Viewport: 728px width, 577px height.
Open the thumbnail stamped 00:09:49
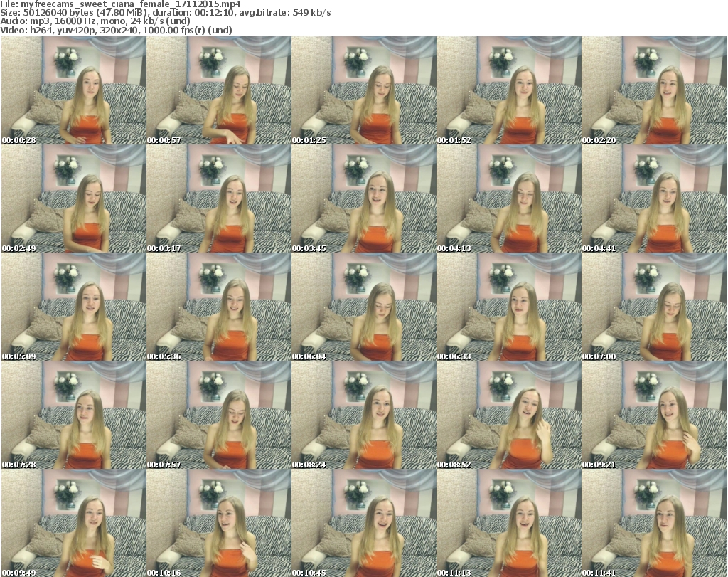pyautogui.click(x=74, y=523)
